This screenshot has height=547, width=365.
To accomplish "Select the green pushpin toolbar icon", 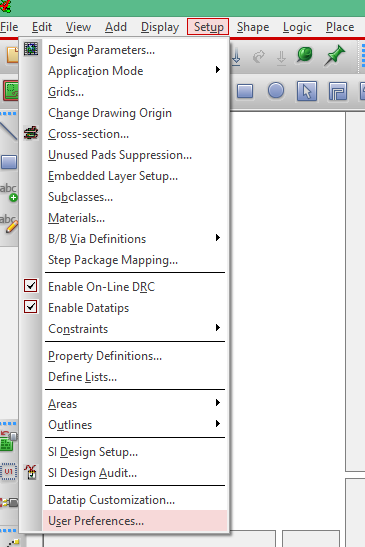I will 334,55.
